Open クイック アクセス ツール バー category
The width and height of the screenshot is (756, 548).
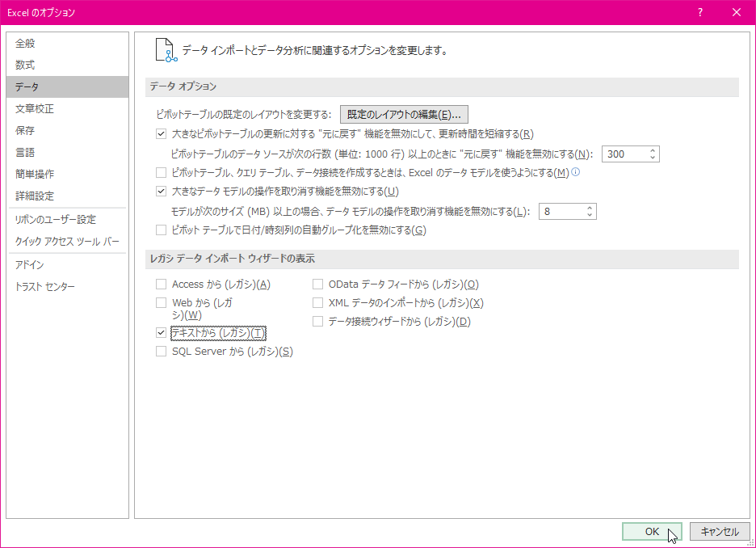pos(68,241)
